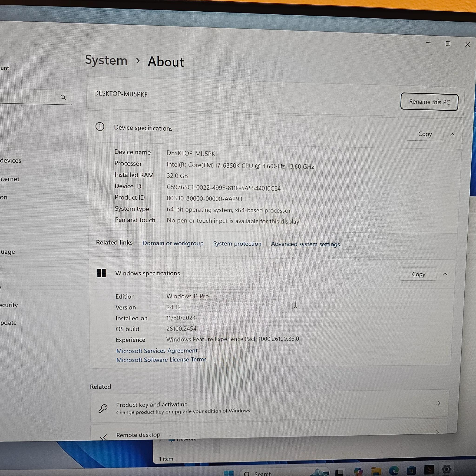Copy the Device specifications

(425, 134)
